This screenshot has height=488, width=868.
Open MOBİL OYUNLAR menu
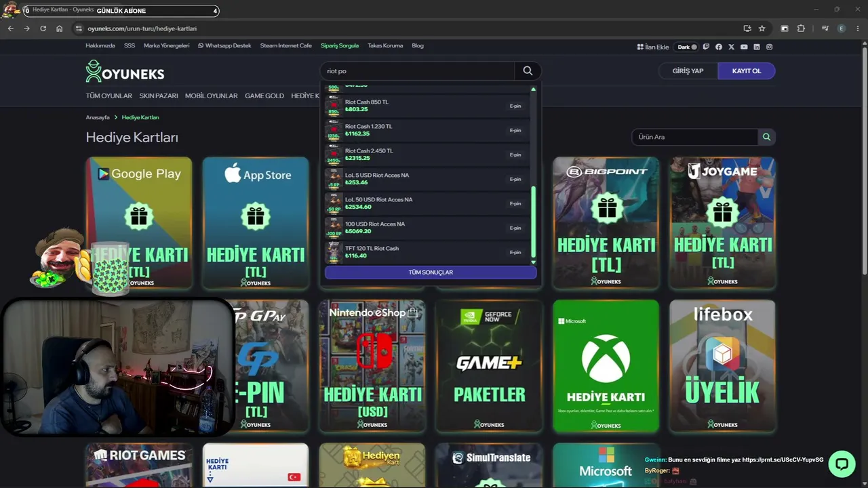212,96
